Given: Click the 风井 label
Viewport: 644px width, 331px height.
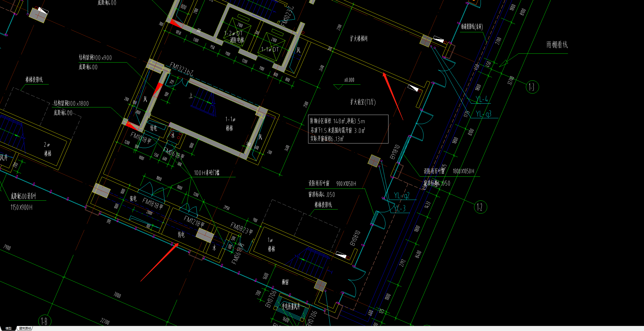Looking at the screenshot, I should click(4, 158).
